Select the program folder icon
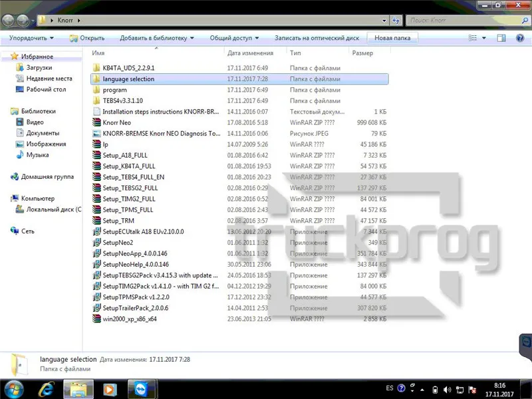Screen dimensions: 532x399 point(96,90)
